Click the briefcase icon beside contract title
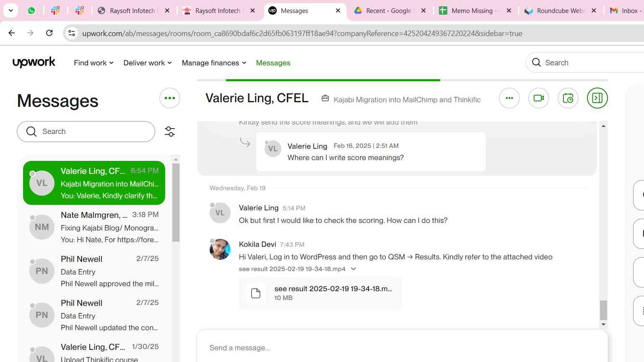The width and height of the screenshot is (644, 362). pos(325,98)
